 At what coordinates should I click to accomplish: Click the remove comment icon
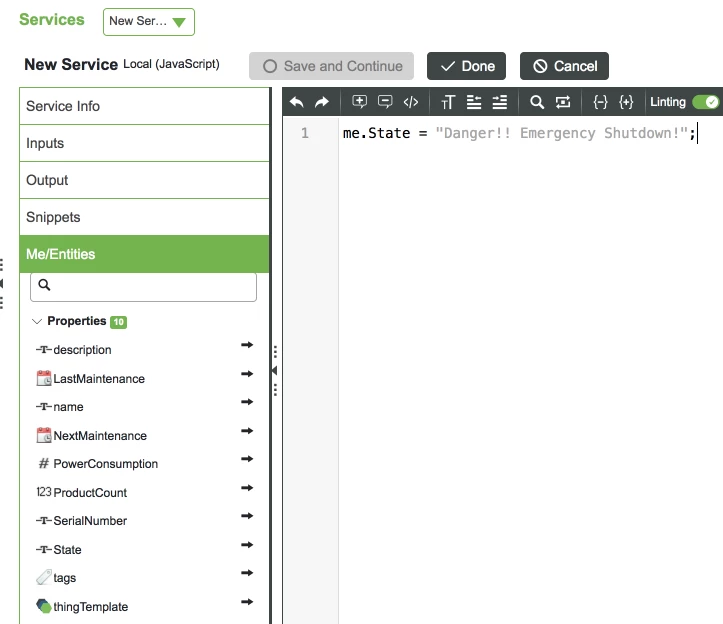click(x=385, y=102)
